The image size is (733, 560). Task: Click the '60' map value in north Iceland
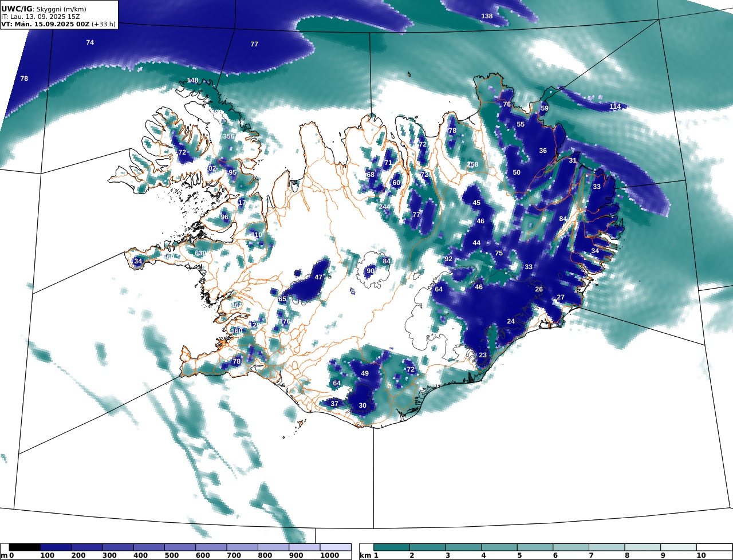pyautogui.click(x=396, y=183)
